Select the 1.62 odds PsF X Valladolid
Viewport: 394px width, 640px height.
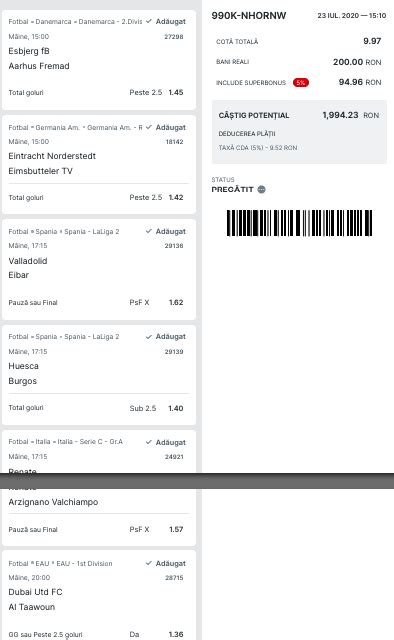point(176,302)
